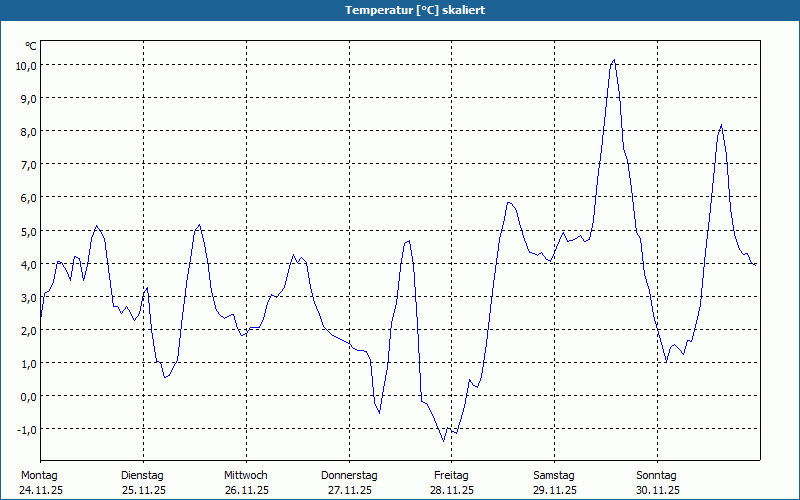This screenshot has height=500, width=800.
Task: Click the Sonntag day label
Action: 657,476
